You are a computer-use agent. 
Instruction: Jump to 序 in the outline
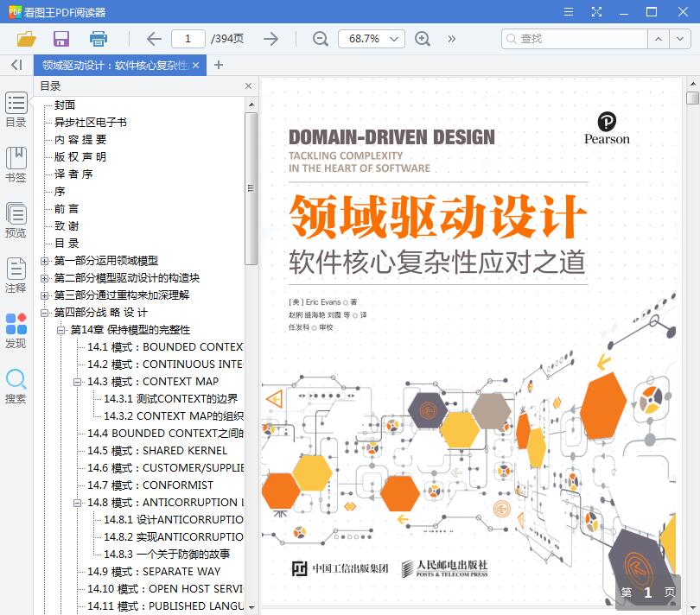pyautogui.click(x=60, y=192)
